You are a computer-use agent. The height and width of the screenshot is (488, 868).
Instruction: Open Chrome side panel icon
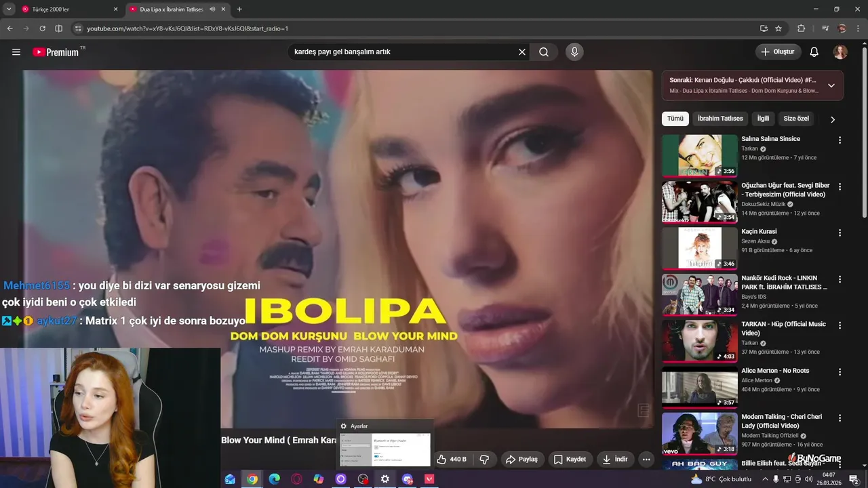pyautogui.click(x=58, y=28)
